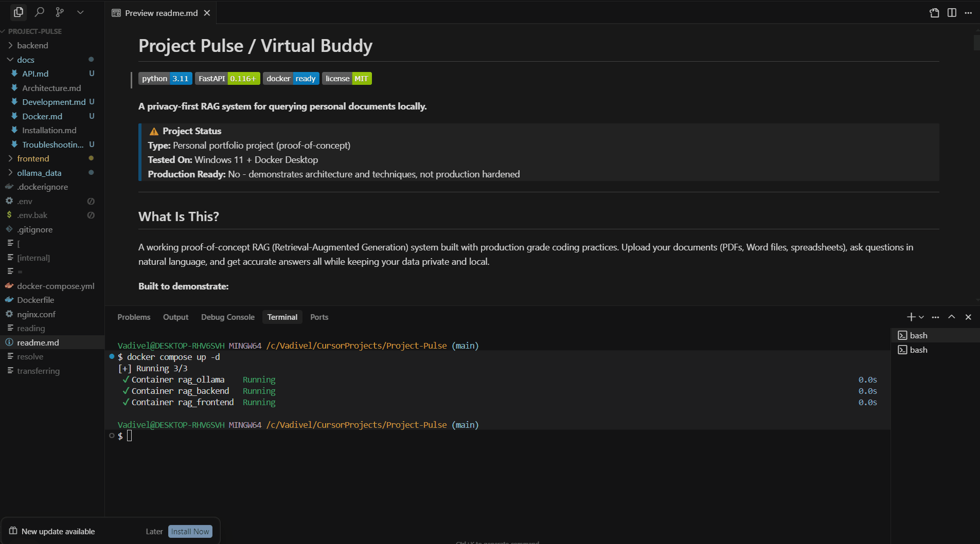Create a new terminal with plus icon
The image size is (980, 544).
point(911,317)
